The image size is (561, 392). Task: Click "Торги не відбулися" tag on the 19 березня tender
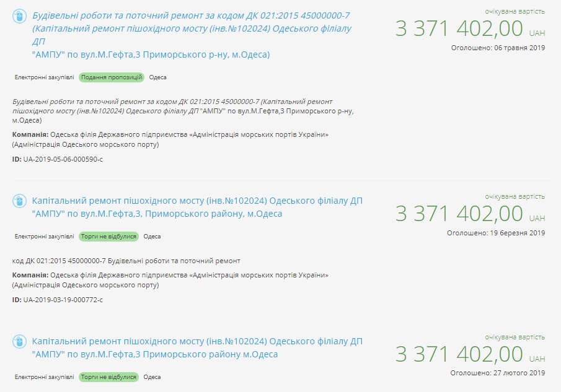[108, 237]
